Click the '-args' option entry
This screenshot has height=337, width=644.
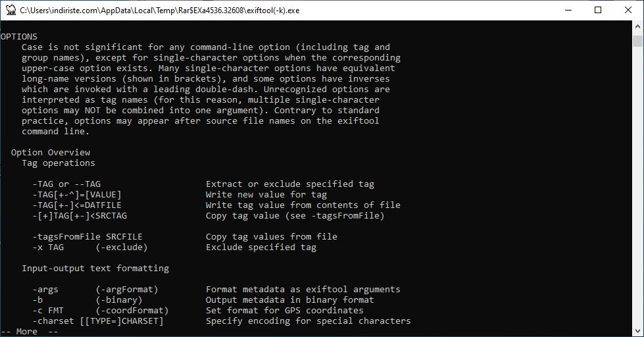tap(45, 290)
